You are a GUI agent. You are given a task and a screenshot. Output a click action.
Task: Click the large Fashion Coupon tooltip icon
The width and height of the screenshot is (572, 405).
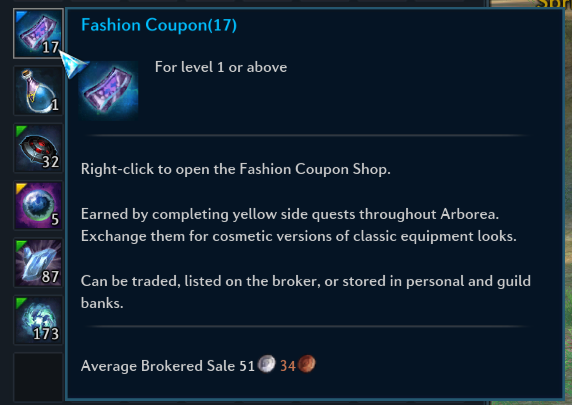coord(108,90)
